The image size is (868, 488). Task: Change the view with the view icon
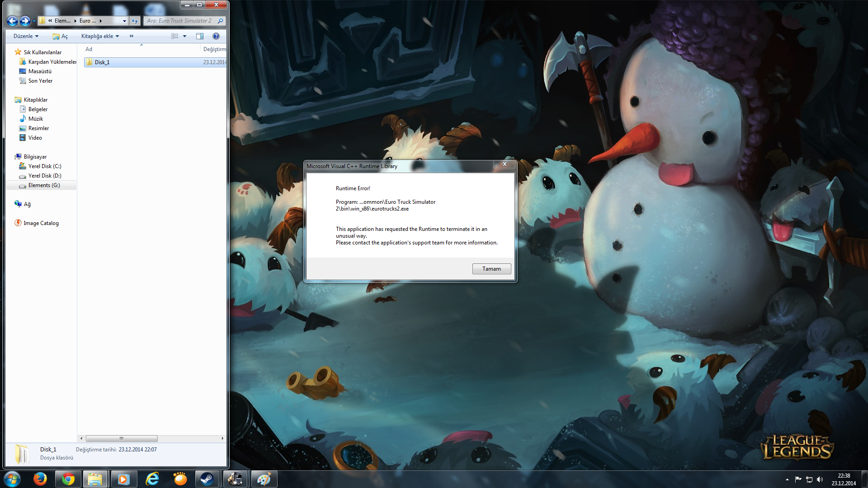coord(175,36)
